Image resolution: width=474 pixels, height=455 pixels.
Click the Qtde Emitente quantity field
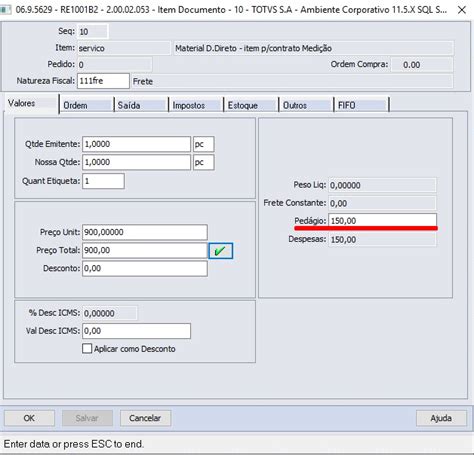pos(136,144)
